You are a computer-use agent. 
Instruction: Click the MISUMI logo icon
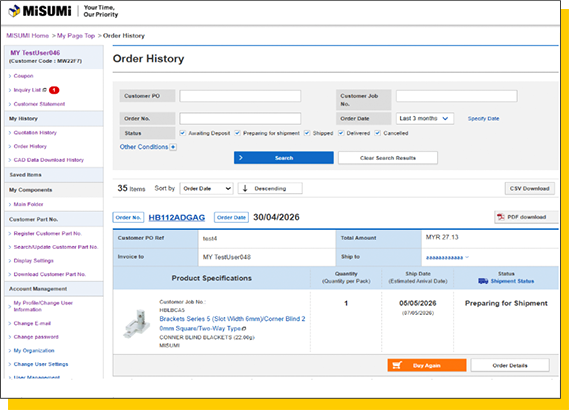(x=14, y=11)
